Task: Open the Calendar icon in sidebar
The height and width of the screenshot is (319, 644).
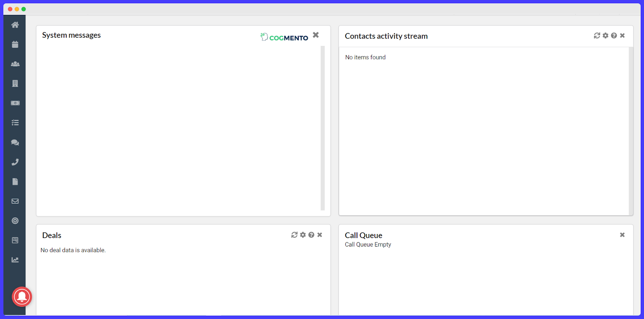Action: 15,44
